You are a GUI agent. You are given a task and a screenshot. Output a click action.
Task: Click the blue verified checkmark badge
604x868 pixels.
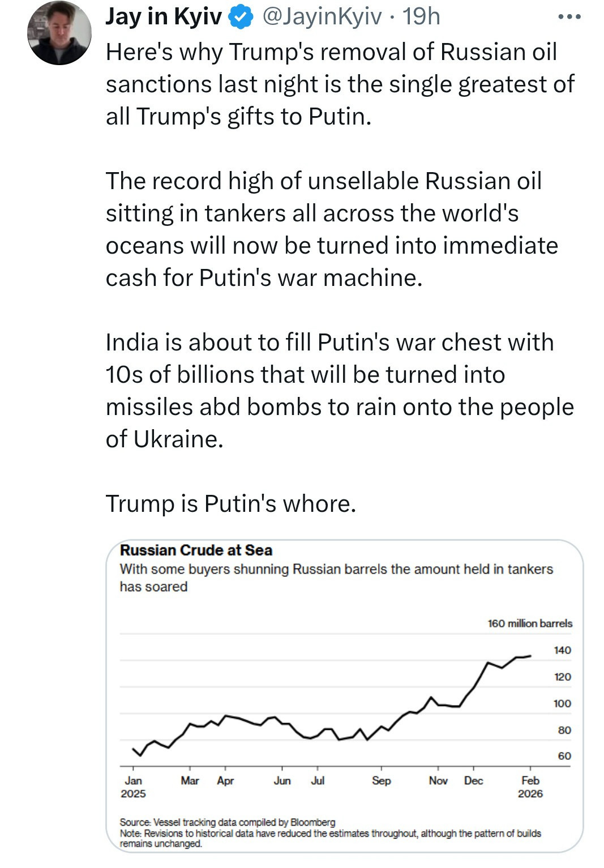point(241,18)
